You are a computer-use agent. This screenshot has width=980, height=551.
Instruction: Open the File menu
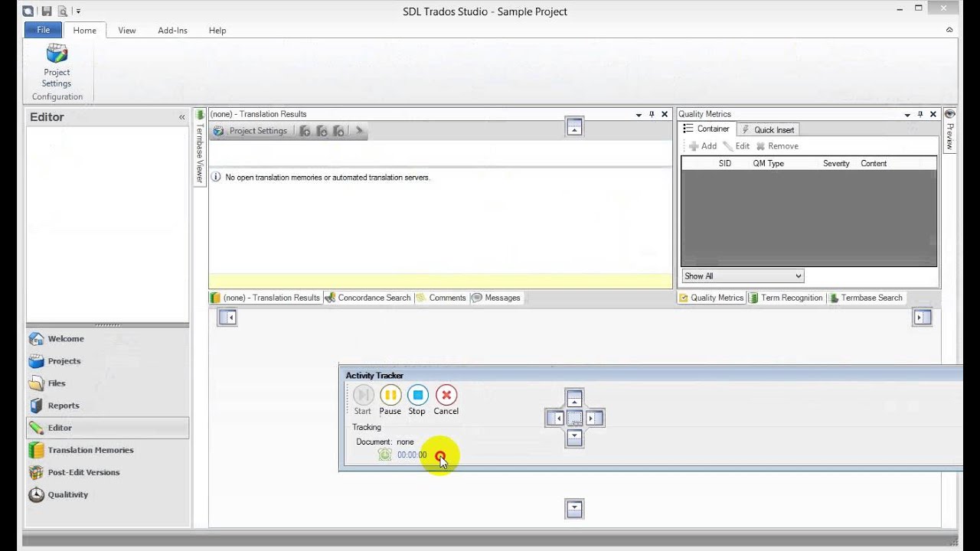click(x=43, y=30)
